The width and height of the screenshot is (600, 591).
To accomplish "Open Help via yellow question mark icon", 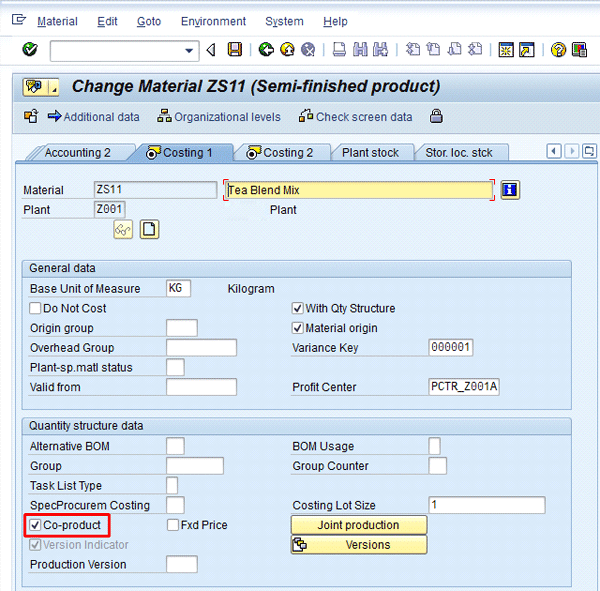I will (x=558, y=50).
